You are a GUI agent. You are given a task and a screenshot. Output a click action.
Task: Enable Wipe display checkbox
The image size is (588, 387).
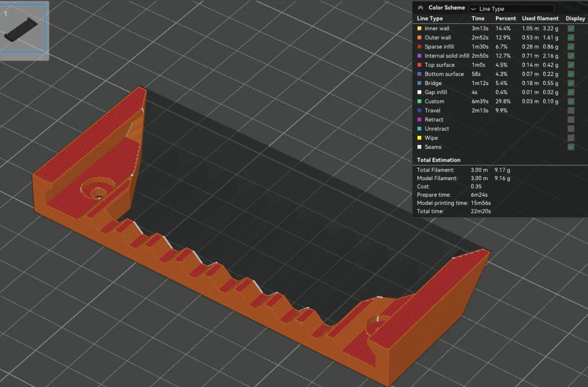coord(571,138)
